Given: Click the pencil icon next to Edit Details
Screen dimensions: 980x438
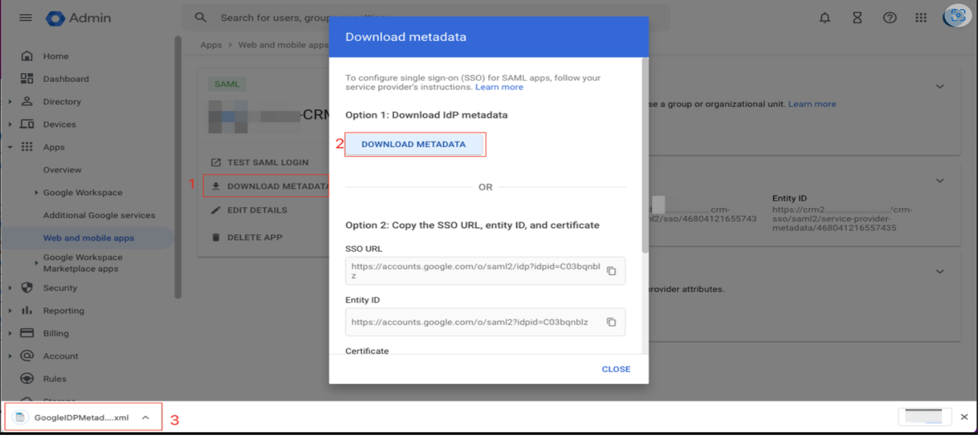Looking at the screenshot, I should pyautogui.click(x=216, y=210).
